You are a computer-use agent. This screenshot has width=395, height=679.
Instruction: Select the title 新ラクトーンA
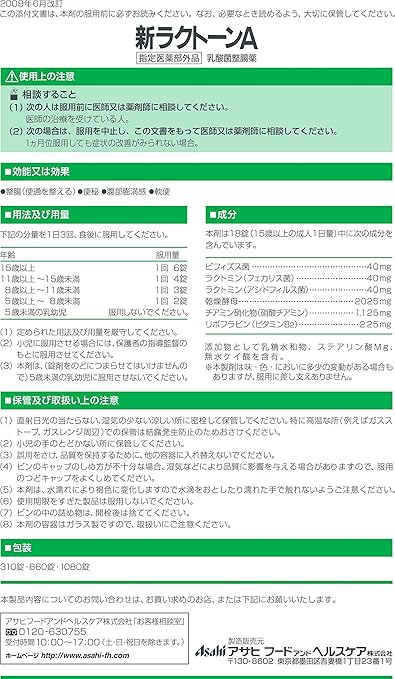197,39
